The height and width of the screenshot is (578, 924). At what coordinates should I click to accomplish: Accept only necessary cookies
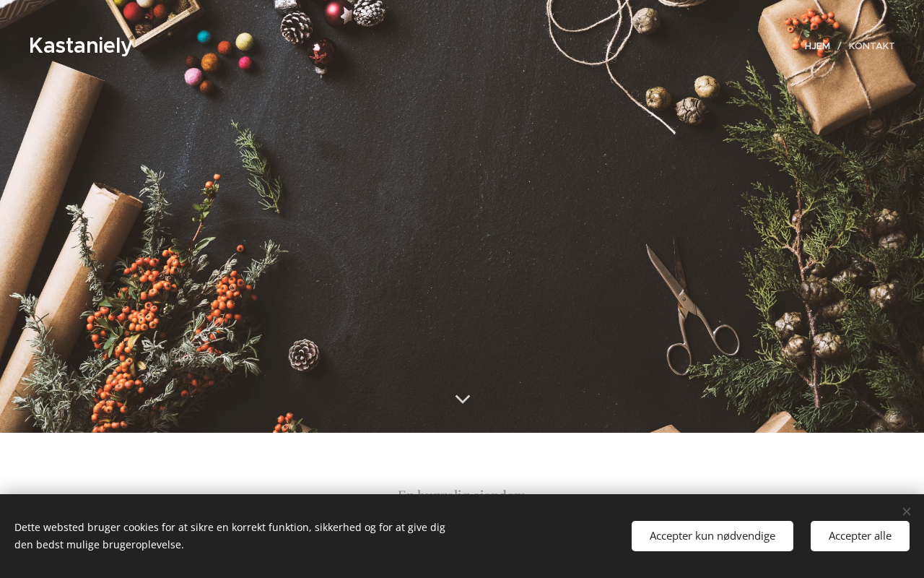pos(712,536)
